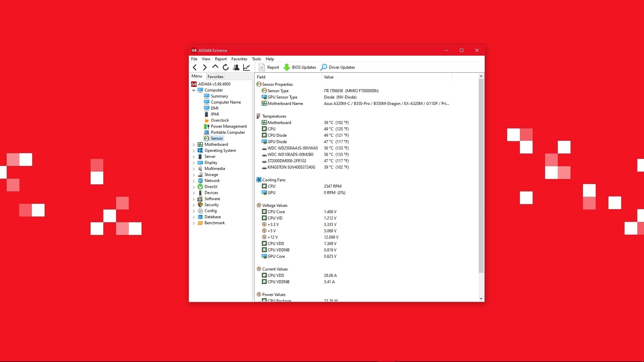Image resolution: width=644 pixels, height=362 pixels.
Task: Select the +12 V voltage row
Action: (x=366, y=237)
